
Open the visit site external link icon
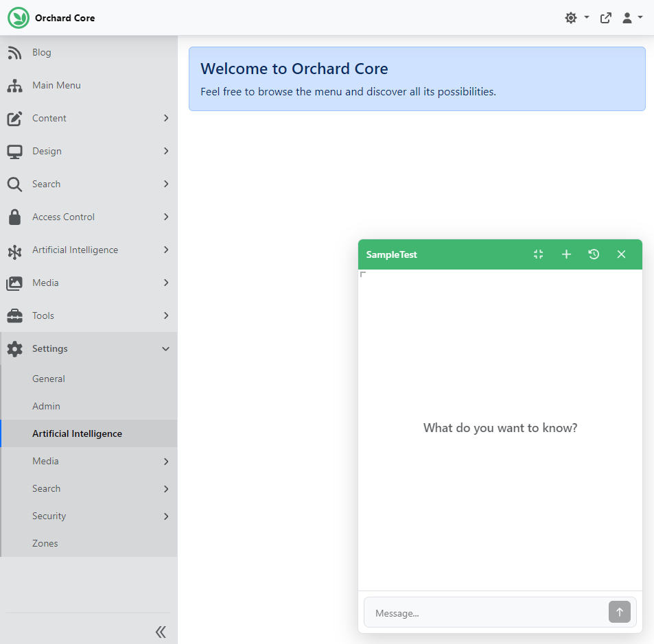tap(605, 18)
